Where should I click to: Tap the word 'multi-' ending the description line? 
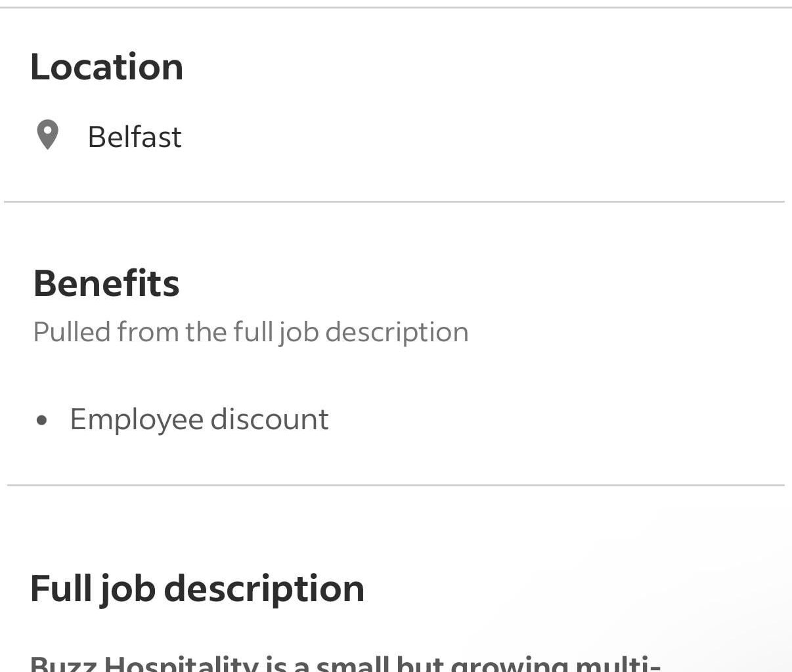617,662
